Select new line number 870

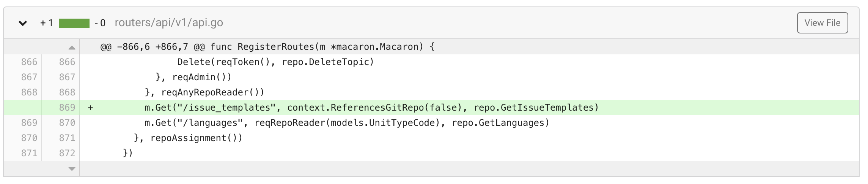67,123
